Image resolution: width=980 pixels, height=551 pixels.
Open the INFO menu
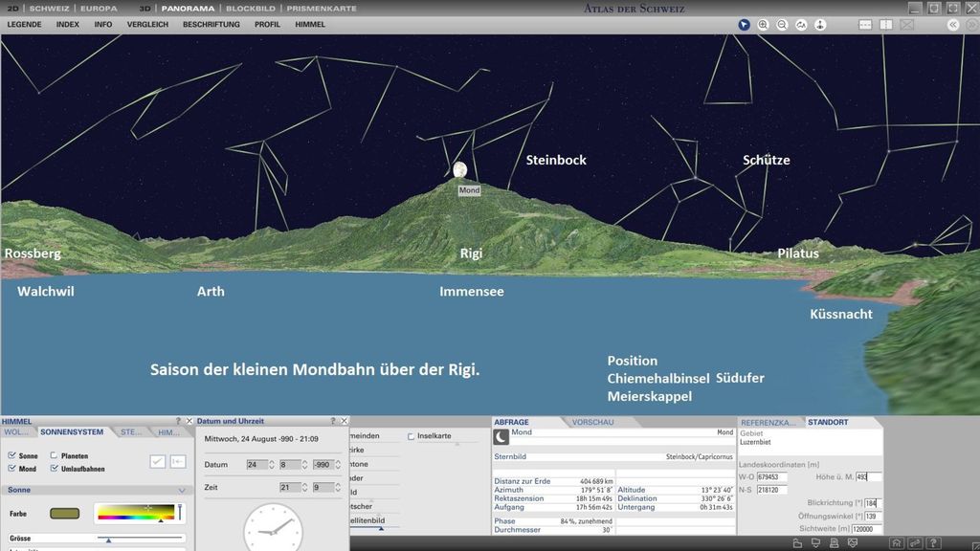[103, 24]
